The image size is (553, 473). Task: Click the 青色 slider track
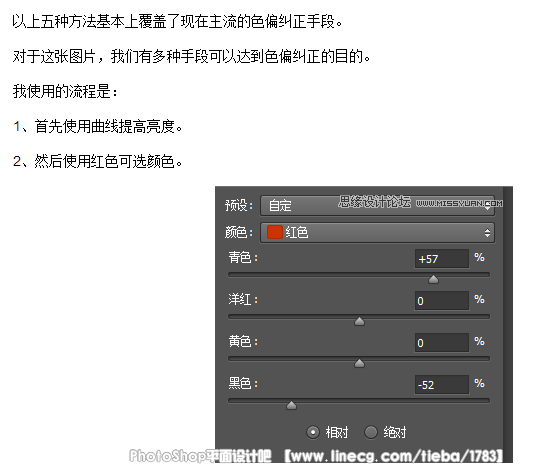359,274
